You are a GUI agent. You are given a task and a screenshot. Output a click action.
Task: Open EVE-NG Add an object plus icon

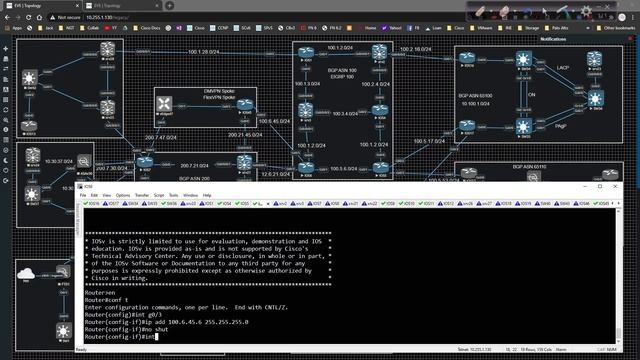click(x=6, y=49)
